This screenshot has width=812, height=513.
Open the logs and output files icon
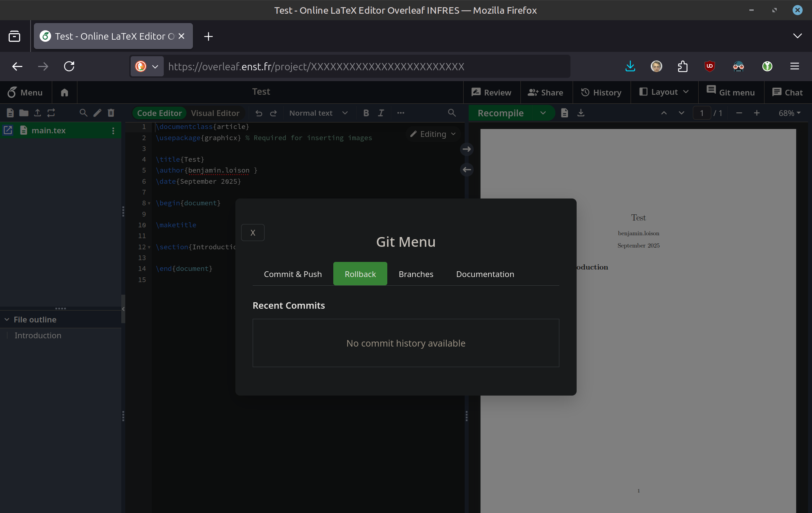pos(564,113)
